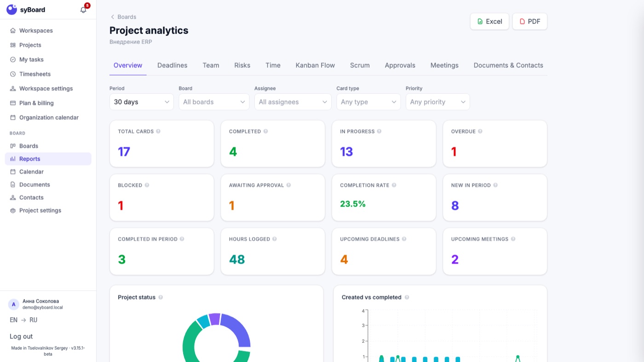Click the help icon beside Overdue
The height and width of the screenshot is (362, 644).
480,132
